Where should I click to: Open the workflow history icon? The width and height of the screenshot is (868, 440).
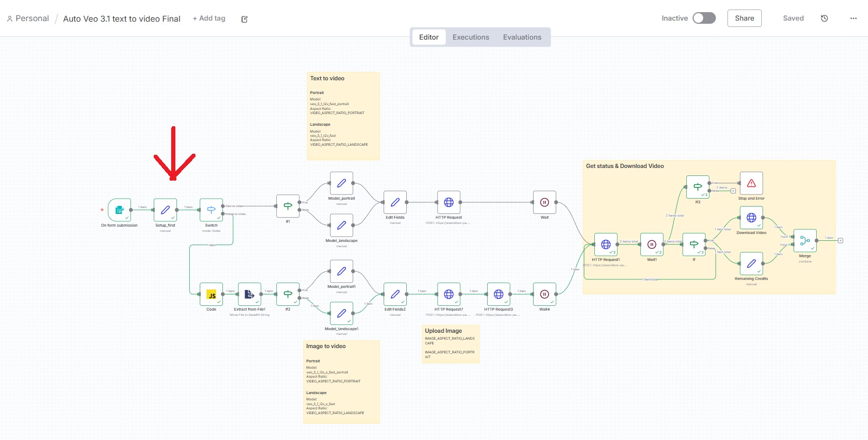[x=824, y=18]
